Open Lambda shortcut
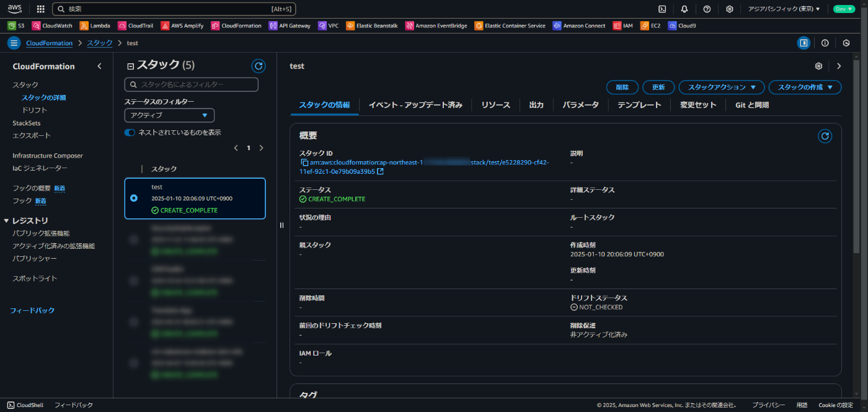 point(95,26)
